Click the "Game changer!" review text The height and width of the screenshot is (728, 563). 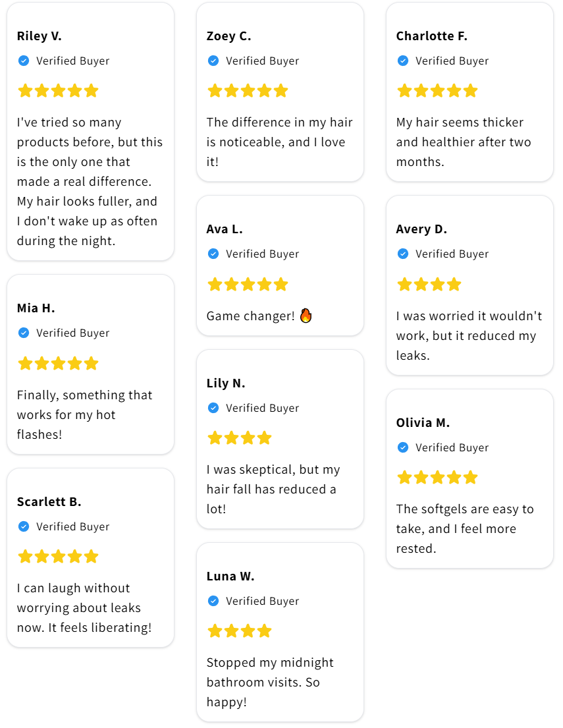(x=251, y=316)
